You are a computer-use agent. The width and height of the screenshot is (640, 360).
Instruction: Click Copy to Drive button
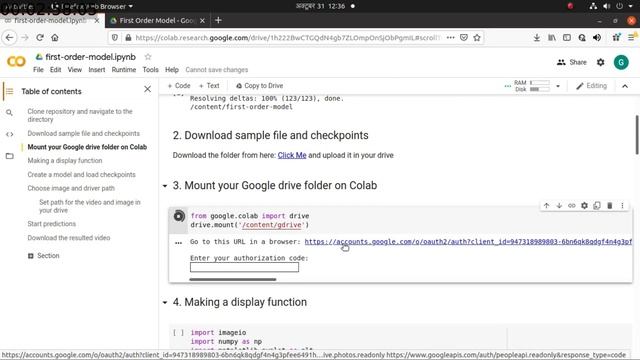point(260,86)
